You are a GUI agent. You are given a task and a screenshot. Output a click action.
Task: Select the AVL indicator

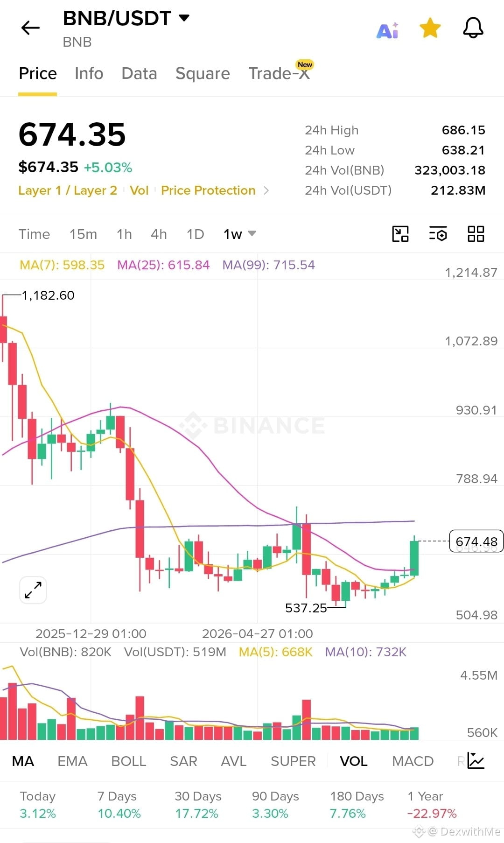(233, 761)
